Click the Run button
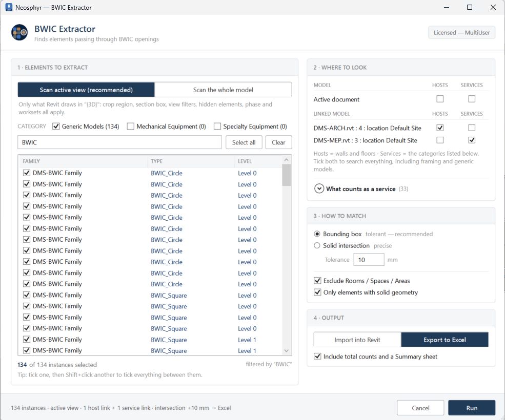This screenshot has height=420, width=505. pyautogui.click(x=472, y=408)
